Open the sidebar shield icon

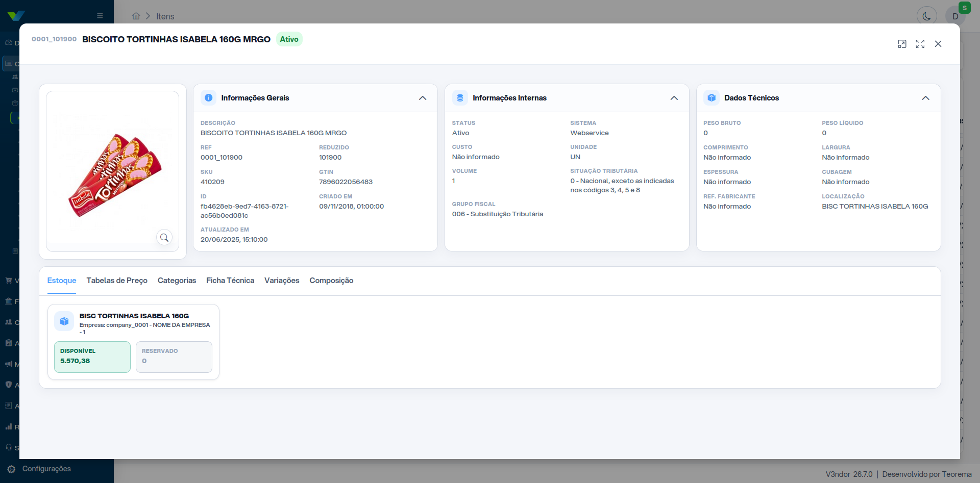click(x=9, y=385)
